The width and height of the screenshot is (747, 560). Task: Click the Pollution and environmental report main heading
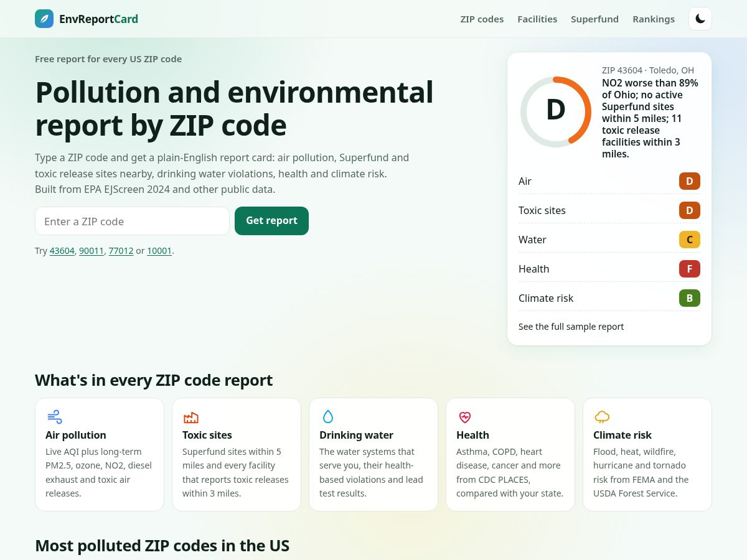[x=234, y=108]
